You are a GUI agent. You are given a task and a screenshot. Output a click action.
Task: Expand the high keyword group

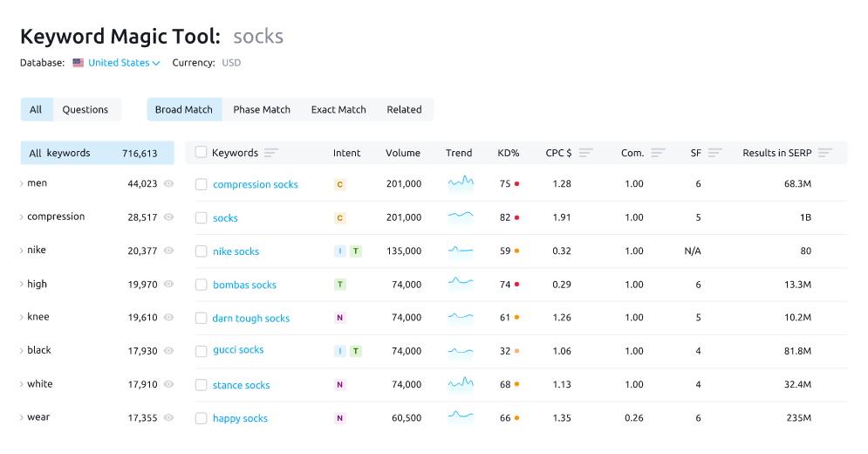tap(22, 285)
